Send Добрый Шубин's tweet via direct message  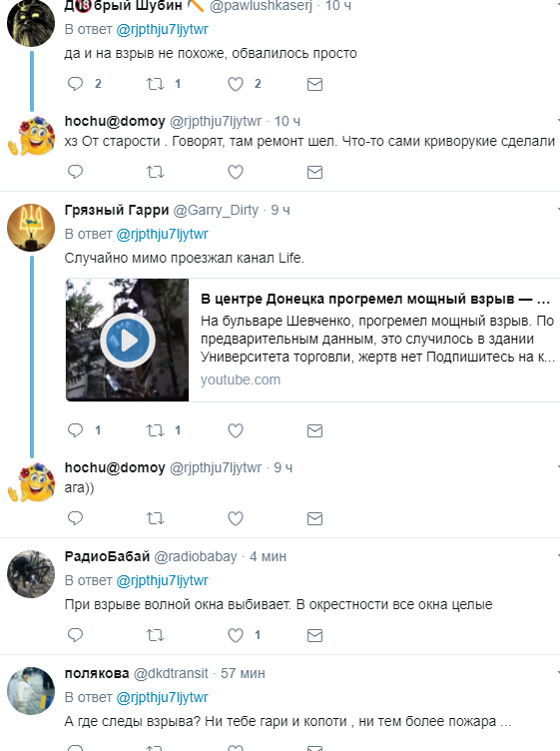tap(314, 84)
